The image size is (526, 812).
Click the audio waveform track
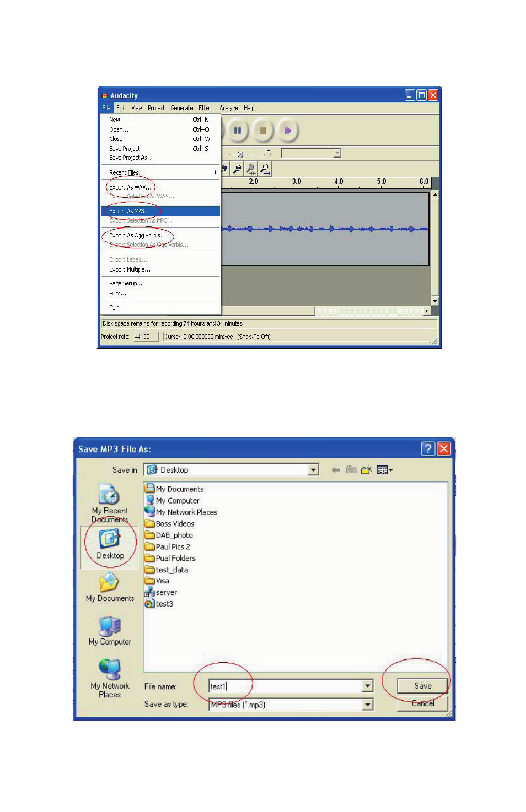click(325, 229)
